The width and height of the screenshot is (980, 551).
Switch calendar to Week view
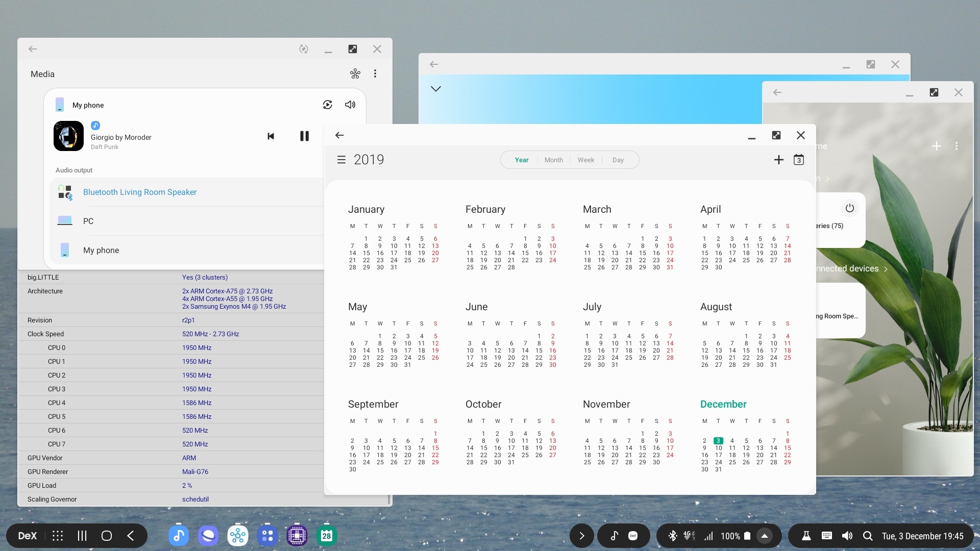coord(585,160)
